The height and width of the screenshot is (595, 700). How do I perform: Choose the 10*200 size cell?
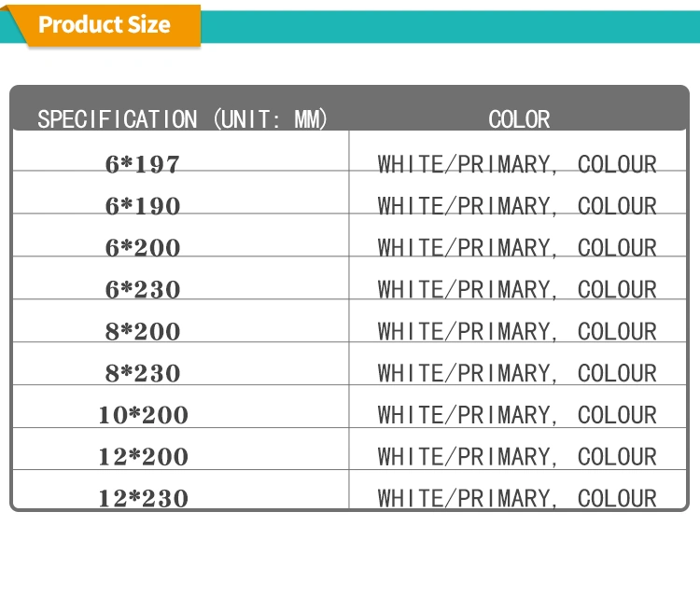(x=143, y=415)
